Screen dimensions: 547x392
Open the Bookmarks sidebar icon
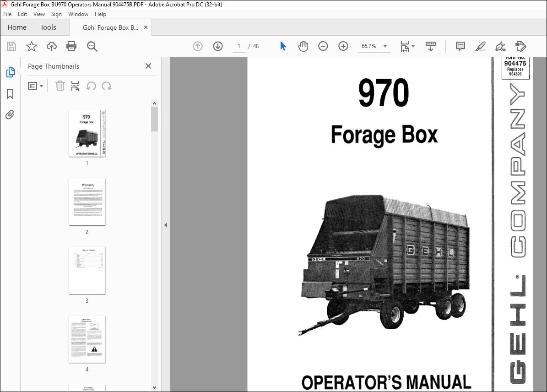point(10,93)
